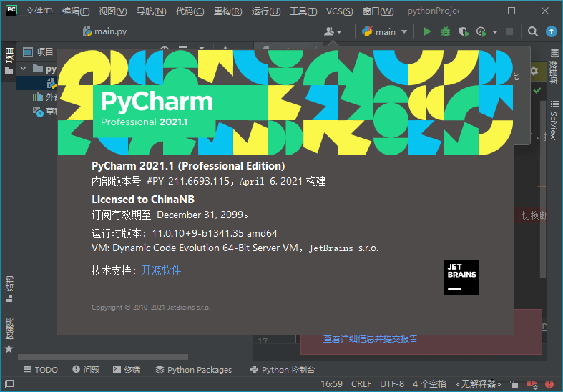Click the build number #PY-211.6693.115 text
563x392 pixels.
click(x=187, y=181)
